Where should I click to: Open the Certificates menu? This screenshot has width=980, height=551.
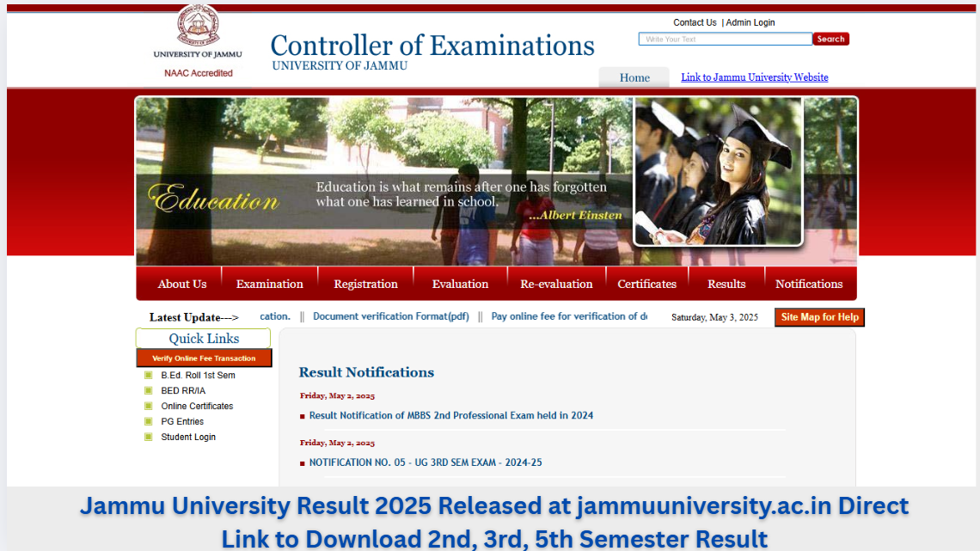[x=646, y=284]
